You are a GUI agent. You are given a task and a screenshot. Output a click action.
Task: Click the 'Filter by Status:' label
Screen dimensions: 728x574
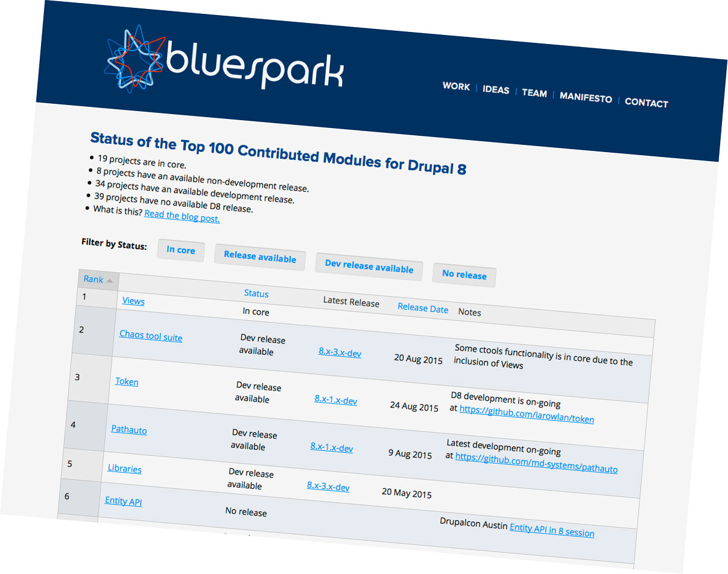114,244
